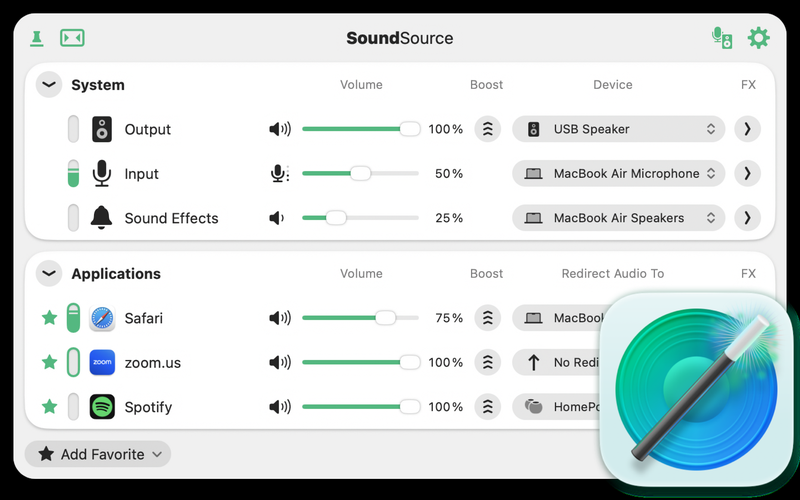Open the USB Speaker output device dropdown
The image size is (800, 500).
click(x=618, y=129)
